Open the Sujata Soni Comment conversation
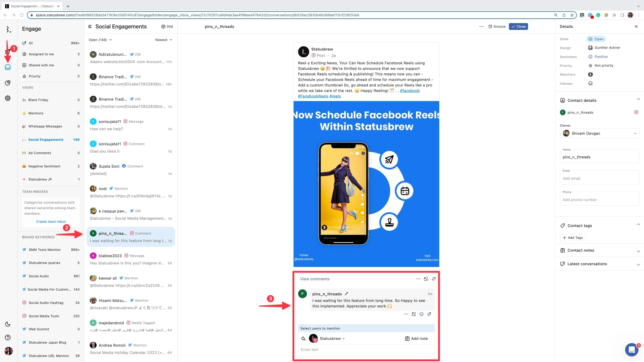The image size is (644, 362). [131, 170]
